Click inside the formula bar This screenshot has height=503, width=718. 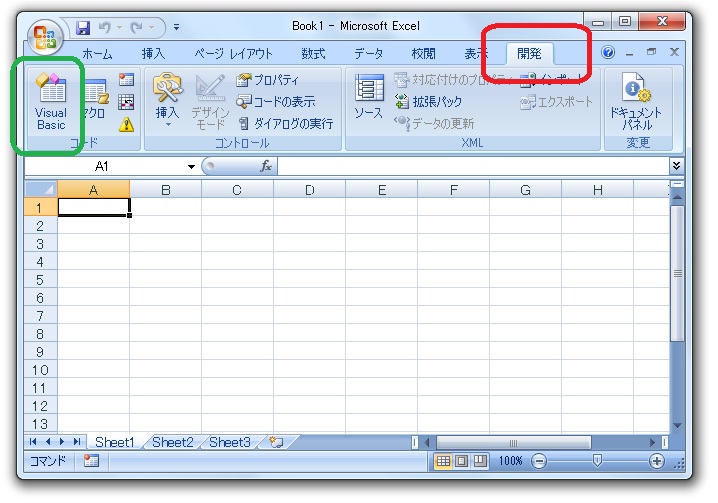tap(473, 166)
